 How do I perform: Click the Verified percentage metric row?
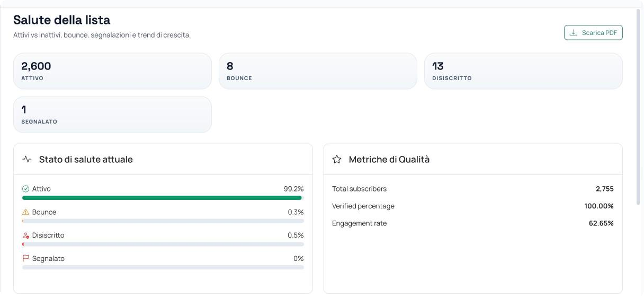coord(473,206)
